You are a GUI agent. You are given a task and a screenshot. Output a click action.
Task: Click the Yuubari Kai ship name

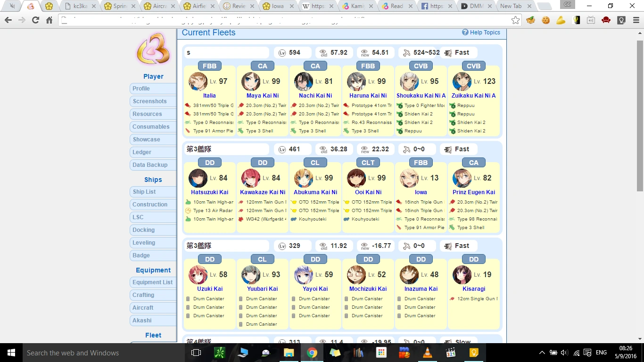[x=262, y=289]
